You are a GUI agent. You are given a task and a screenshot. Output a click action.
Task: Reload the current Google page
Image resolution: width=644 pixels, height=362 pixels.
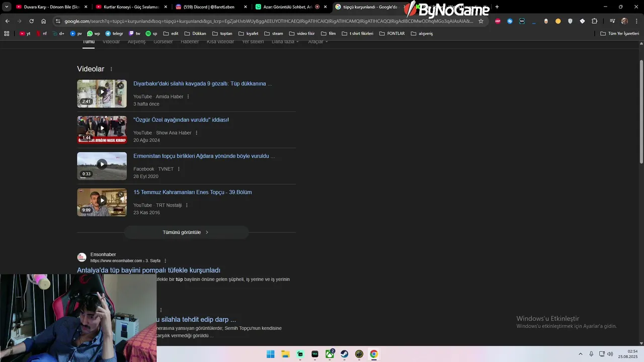[x=31, y=21]
